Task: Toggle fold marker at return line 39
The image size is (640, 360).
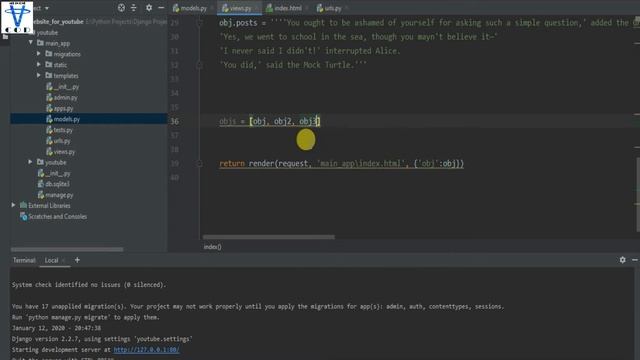Action: [200, 164]
